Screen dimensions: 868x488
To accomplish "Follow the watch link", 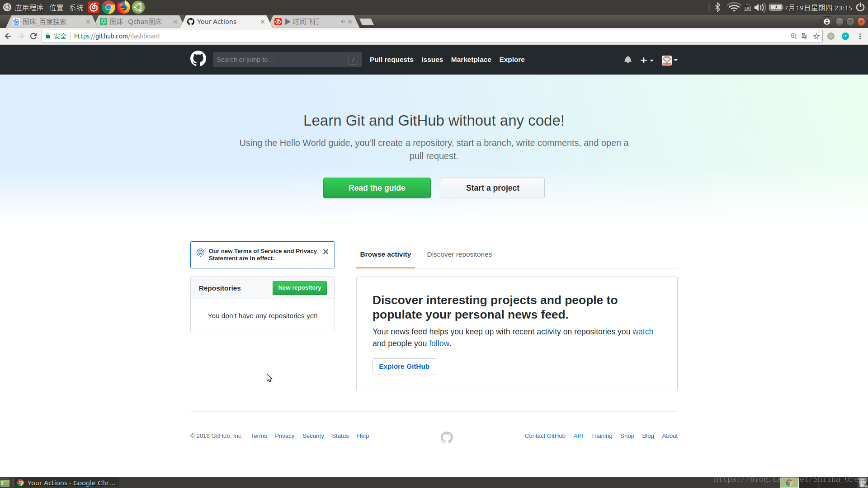I will coord(643,332).
